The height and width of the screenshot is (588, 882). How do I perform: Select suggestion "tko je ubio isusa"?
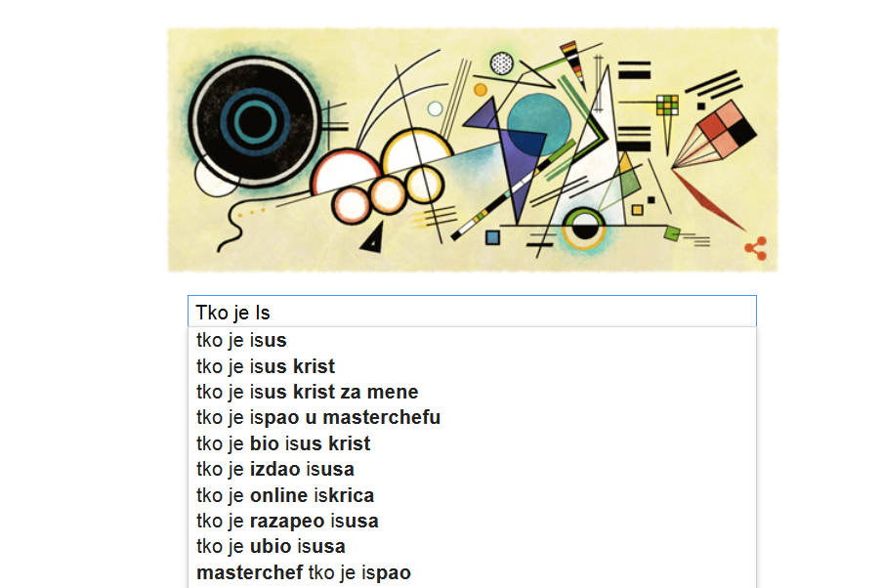point(271,546)
